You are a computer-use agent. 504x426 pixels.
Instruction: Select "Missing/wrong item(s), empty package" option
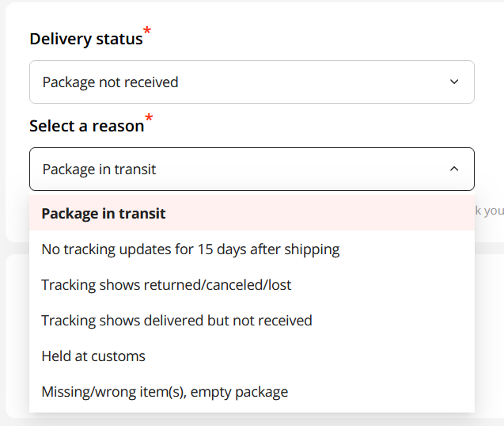(x=165, y=392)
